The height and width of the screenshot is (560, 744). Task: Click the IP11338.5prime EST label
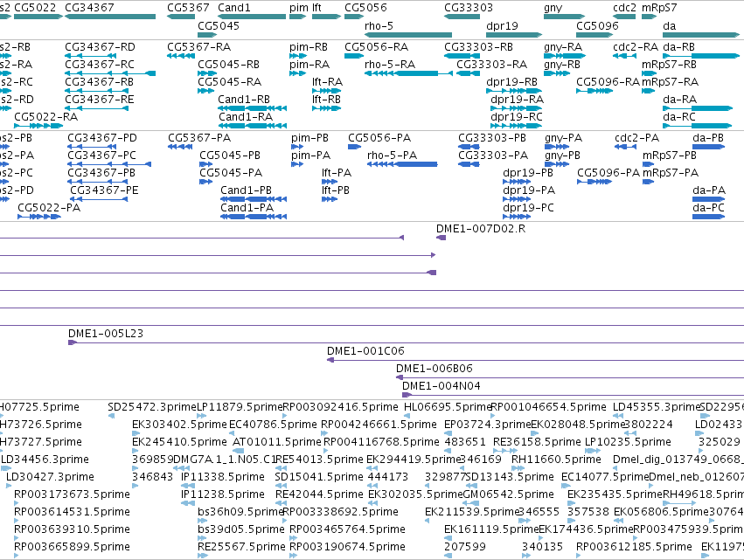click(x=223, y=477)
